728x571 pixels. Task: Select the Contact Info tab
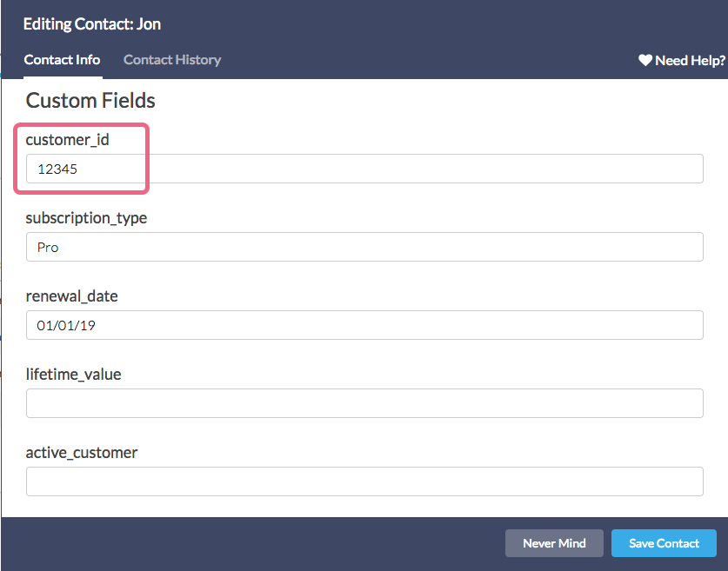[62, 60]
